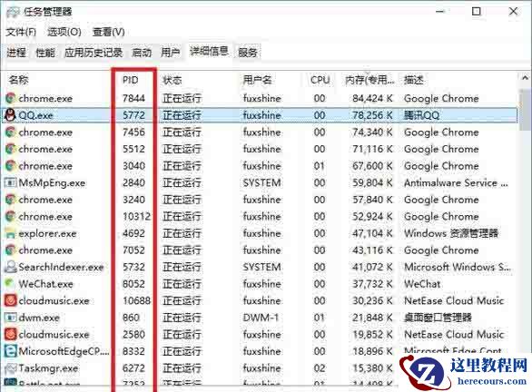The height and width of the screenshot is (392, 532).
Task: Select the explorer.exe process name
Action: pyautogui.click(x=47, y=233)
